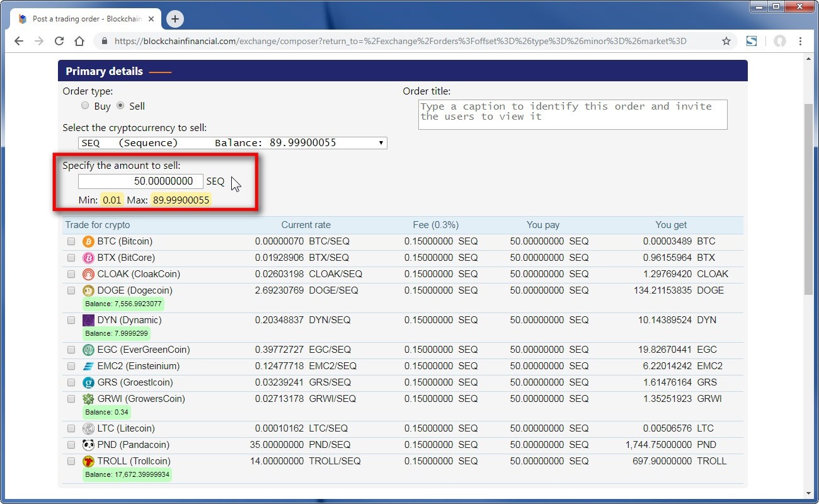The height and width of the screenshot is (504, 819).
Task: Bookmark this page with the star icon
Action: (726, 41)
